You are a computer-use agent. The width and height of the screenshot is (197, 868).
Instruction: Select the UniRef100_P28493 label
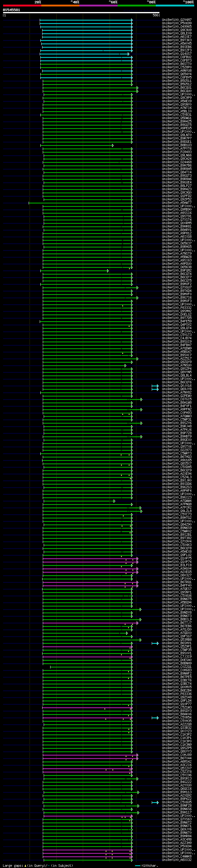(177, 152)
